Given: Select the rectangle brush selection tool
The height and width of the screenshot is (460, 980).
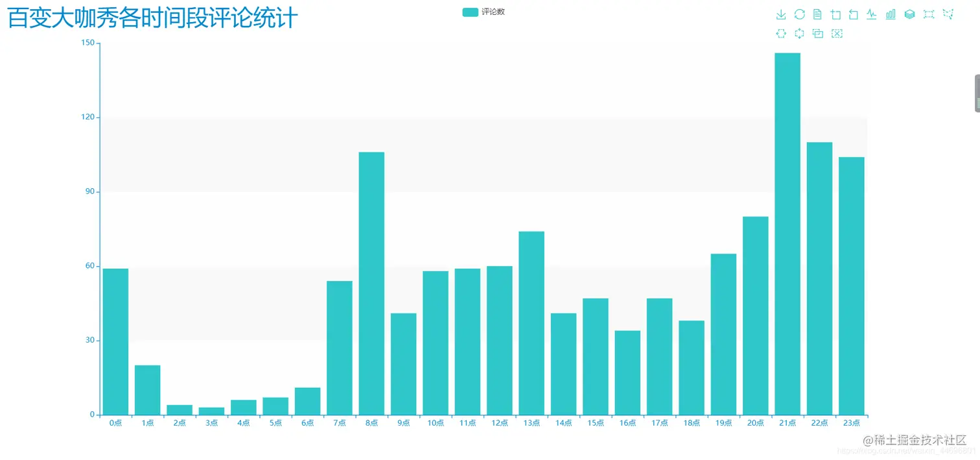Looking at the screenshot, I should tap(929, 14).
